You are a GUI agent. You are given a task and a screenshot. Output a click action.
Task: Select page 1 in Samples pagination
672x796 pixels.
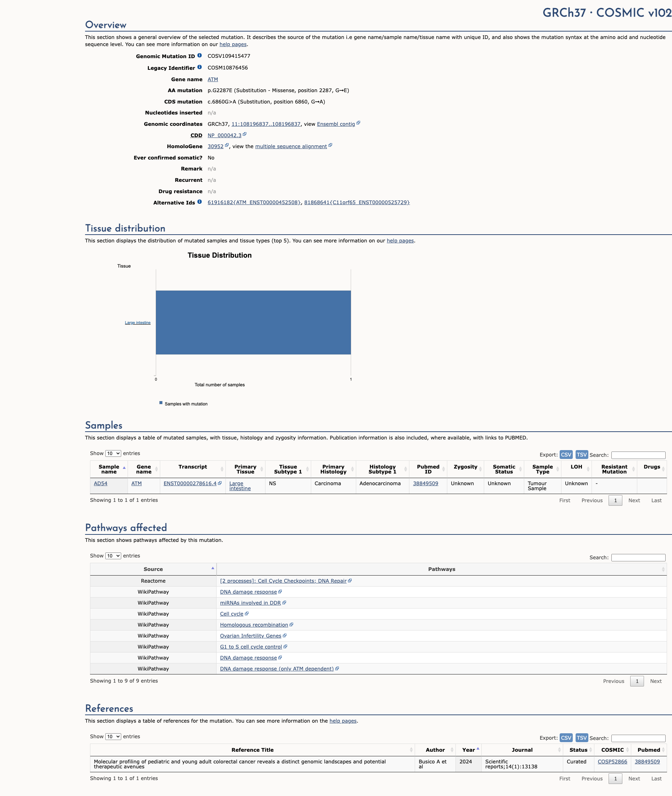click(615, 500)
